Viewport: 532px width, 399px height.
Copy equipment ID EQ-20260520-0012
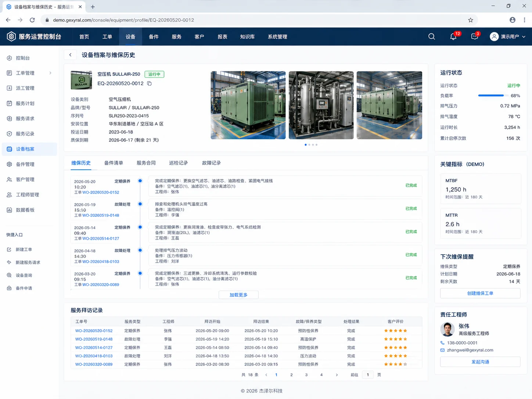pyautogui.click(x=149, y=83)
